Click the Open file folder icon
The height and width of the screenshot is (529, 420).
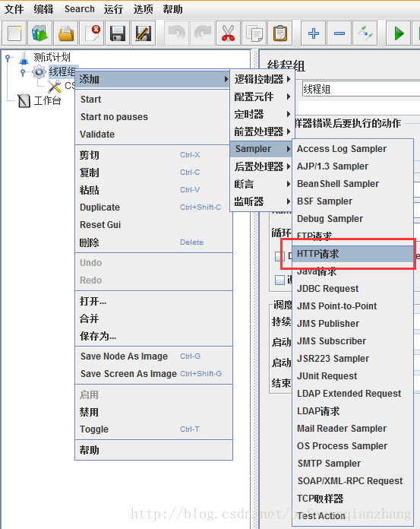point(66,33)
